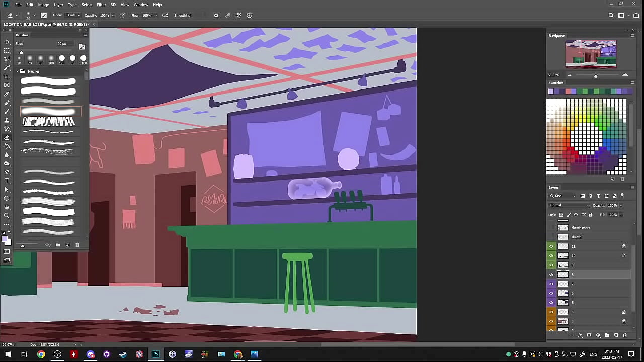Toggle visibility of layer 7

click(x=551, y=284)
